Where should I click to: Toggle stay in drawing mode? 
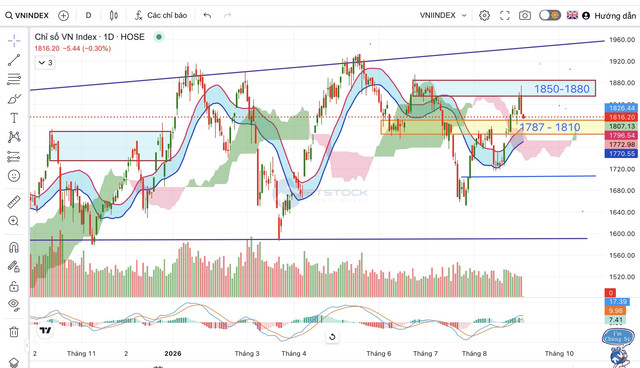(x=14, y=267)
